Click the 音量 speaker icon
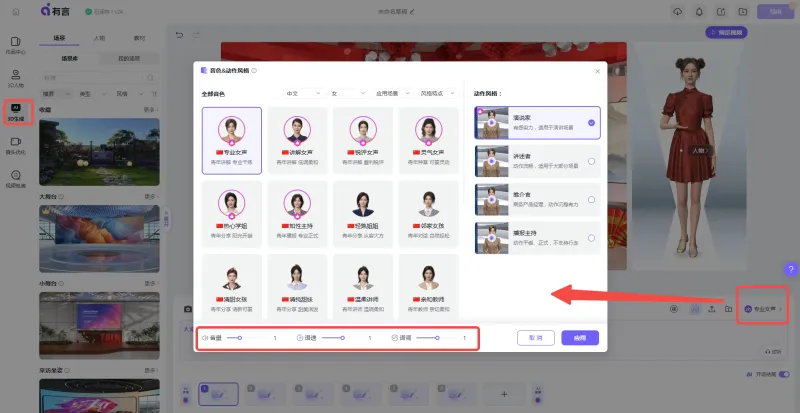The width and height of the screenshot is (800, 413). [205, 338]
